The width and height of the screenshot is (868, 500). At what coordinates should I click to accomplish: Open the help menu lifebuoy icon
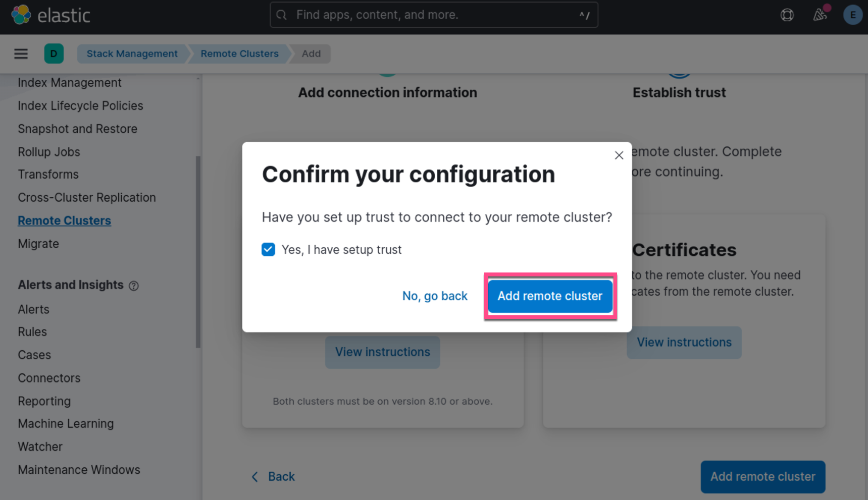(787, 15)
